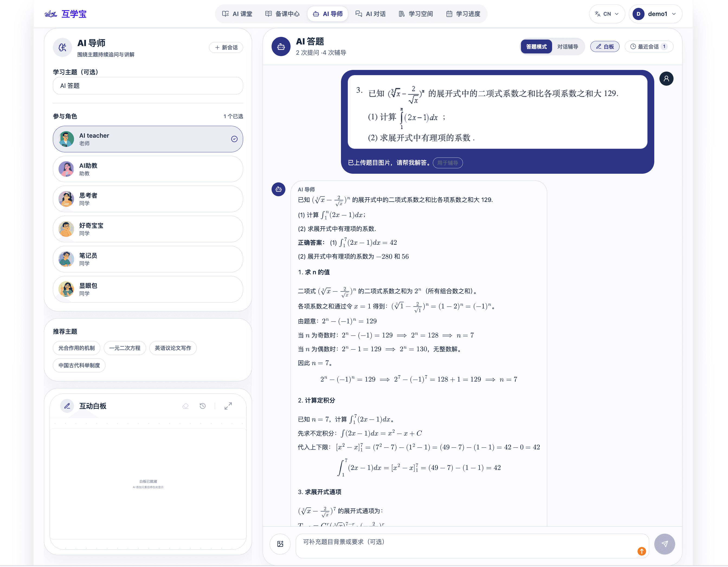Open the uploaded question image
The height and width of the screenshot is (567, 728).
(x=497, y=112)
